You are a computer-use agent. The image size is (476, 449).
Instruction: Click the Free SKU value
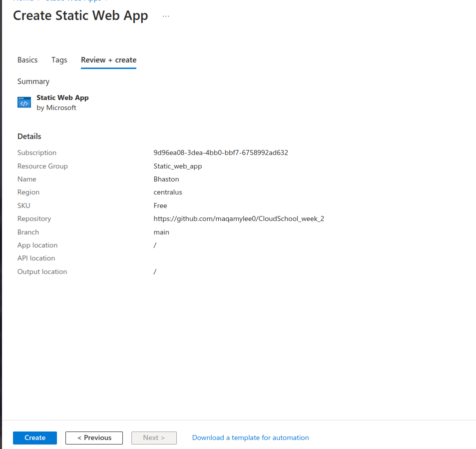tap(160, 205)
